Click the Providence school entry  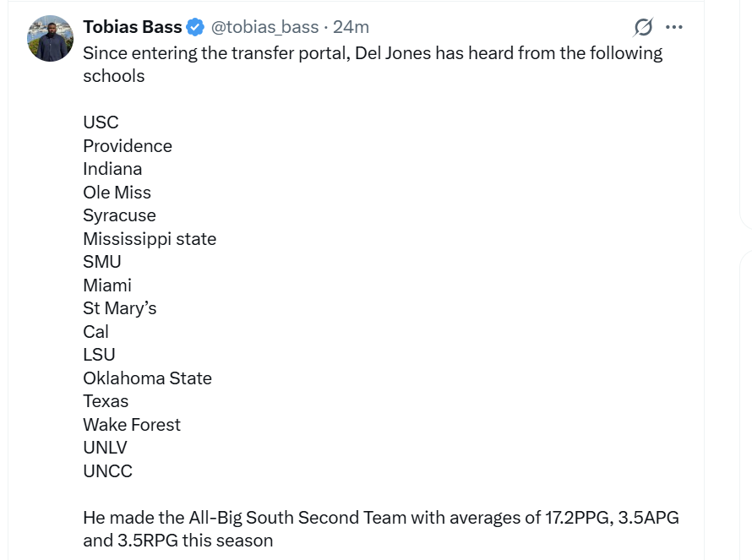[x=128, y=146]
